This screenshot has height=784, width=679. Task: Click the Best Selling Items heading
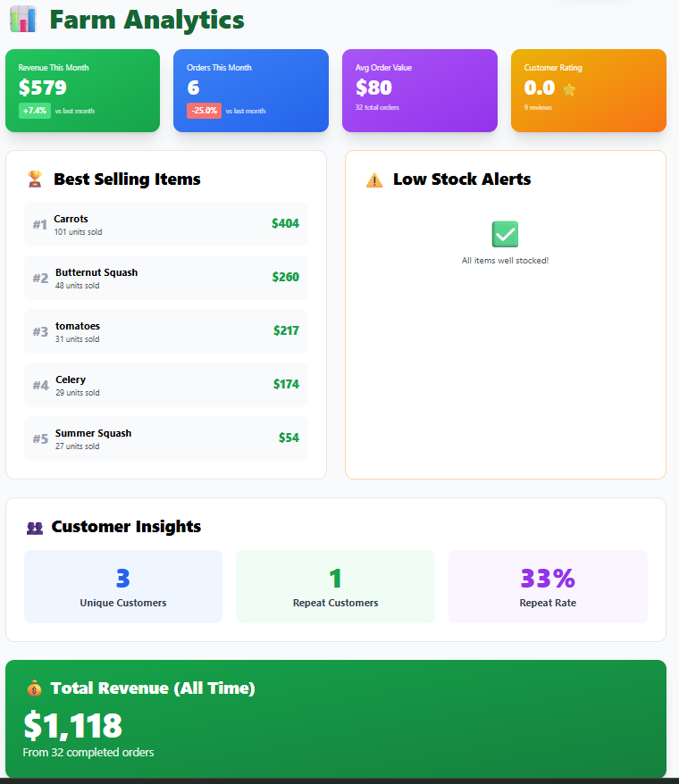pyautogui.click(x=127, y=179)
